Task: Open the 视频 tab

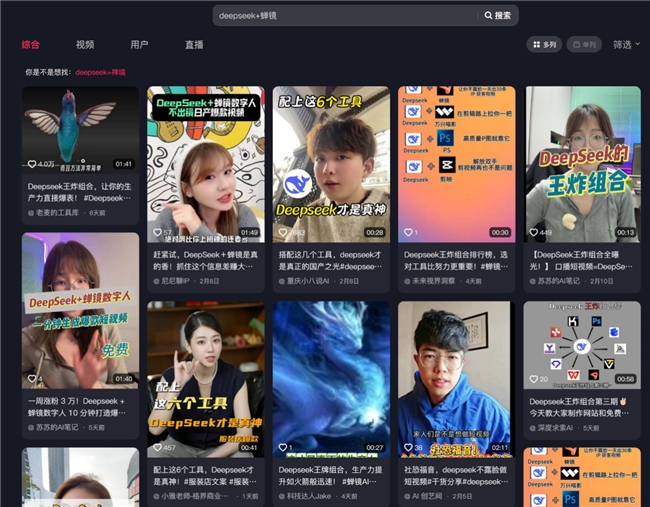Action: coord(85,45)
